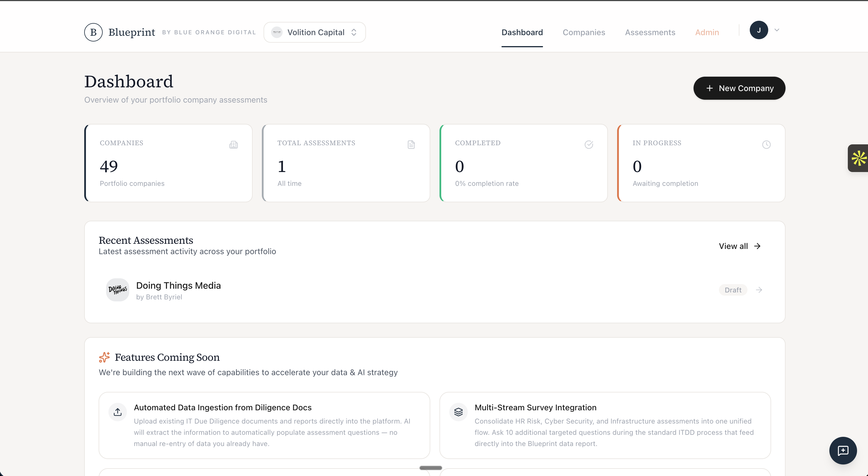
Task: Click the J user avatar
Action: click(x=758, y=30)
